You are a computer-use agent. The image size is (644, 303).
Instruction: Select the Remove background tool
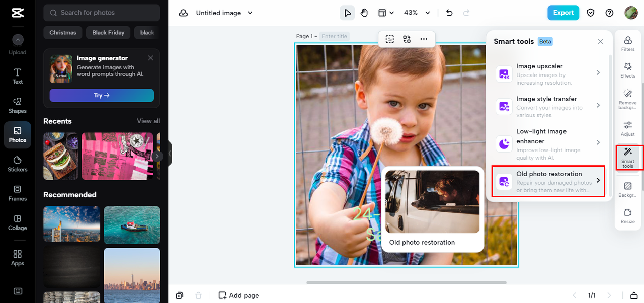point(628,99)
